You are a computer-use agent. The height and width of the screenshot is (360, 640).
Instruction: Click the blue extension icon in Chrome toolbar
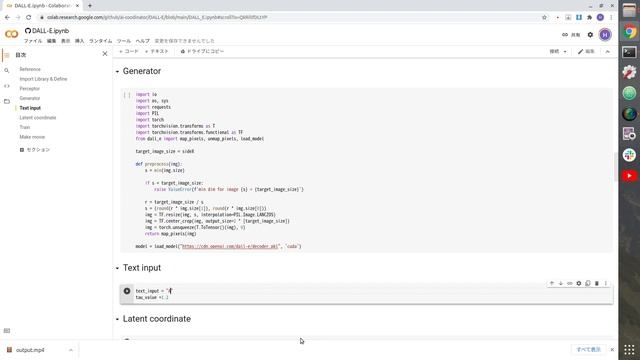[x=579, y=17]
